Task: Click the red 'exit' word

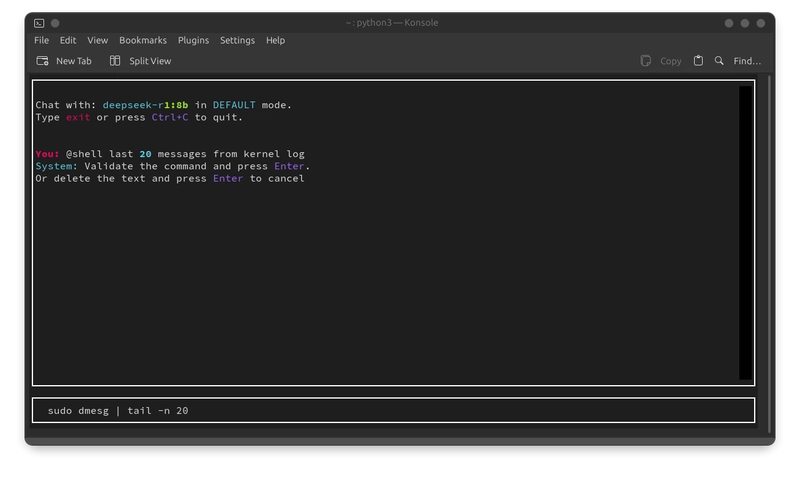Action: pos(78,117)
